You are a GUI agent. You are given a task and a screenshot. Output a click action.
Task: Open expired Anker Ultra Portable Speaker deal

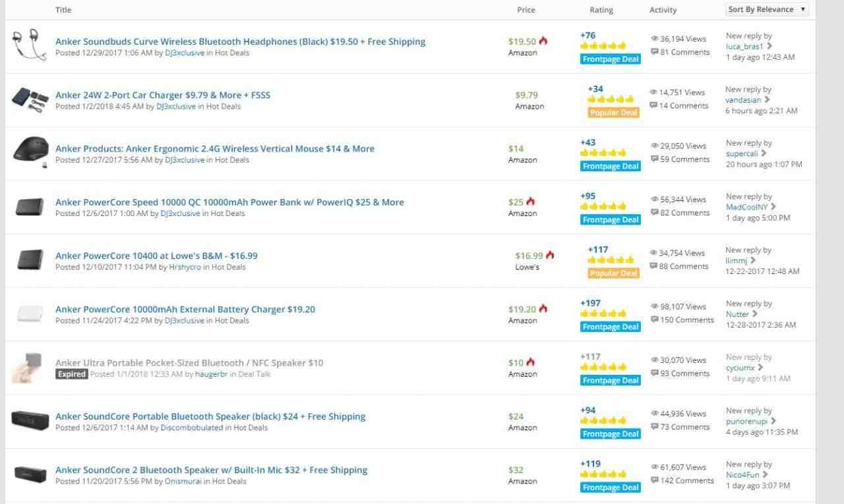pos(189,363)
